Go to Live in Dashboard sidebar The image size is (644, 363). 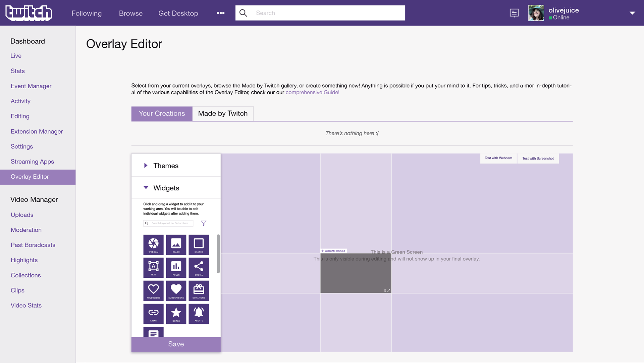pos(16,56)
